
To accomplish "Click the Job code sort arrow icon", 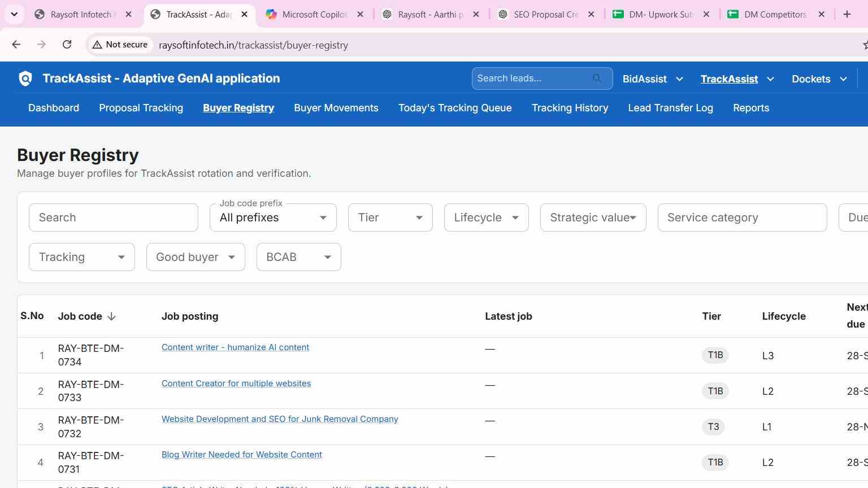I will 111,316.
